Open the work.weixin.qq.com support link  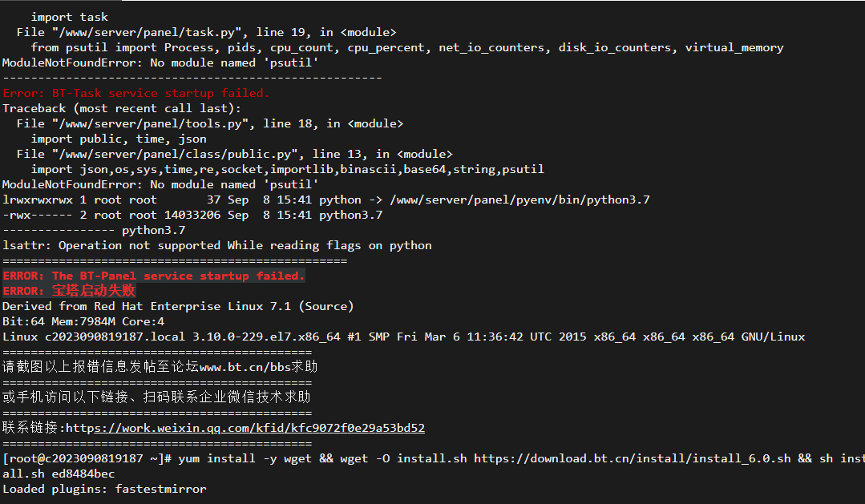point(245,428)
